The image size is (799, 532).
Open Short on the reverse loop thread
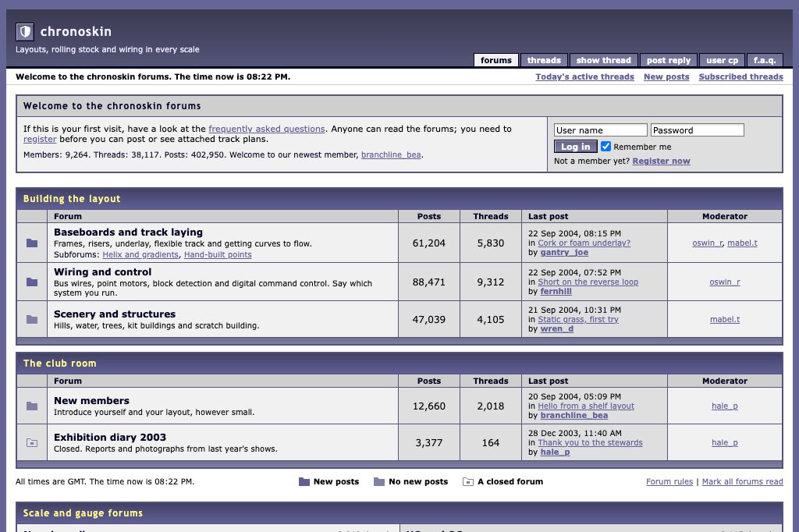[588, 282]
